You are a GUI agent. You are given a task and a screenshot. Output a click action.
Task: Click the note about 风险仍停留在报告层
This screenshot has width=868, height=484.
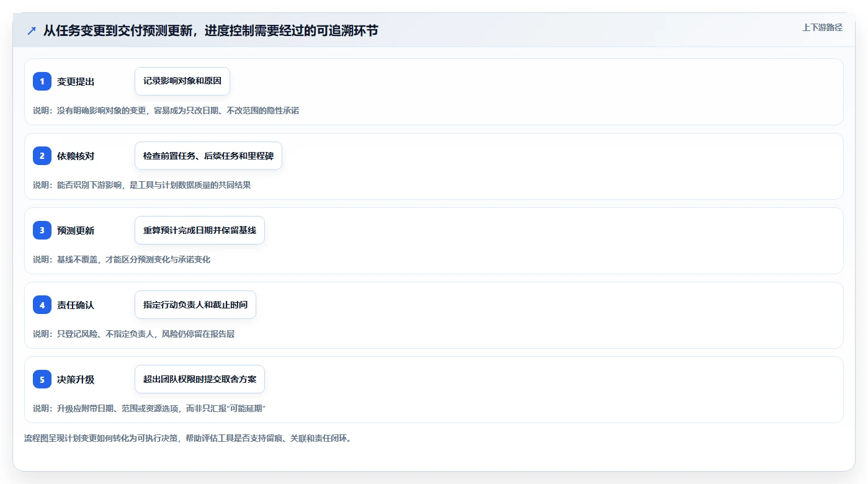coord(133,334)
